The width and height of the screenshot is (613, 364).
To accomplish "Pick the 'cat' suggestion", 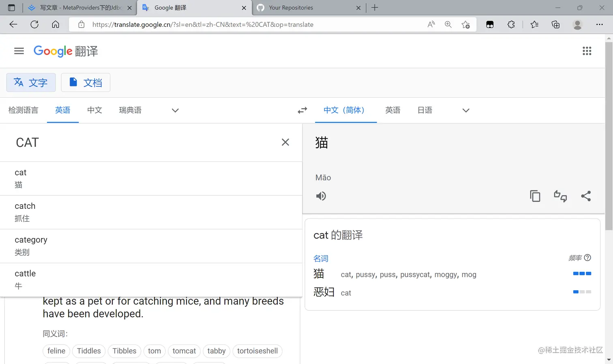I will click(151, 179).
